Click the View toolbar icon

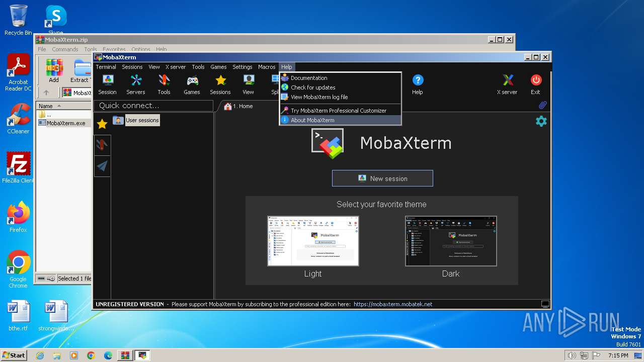(x=249, y=84)
